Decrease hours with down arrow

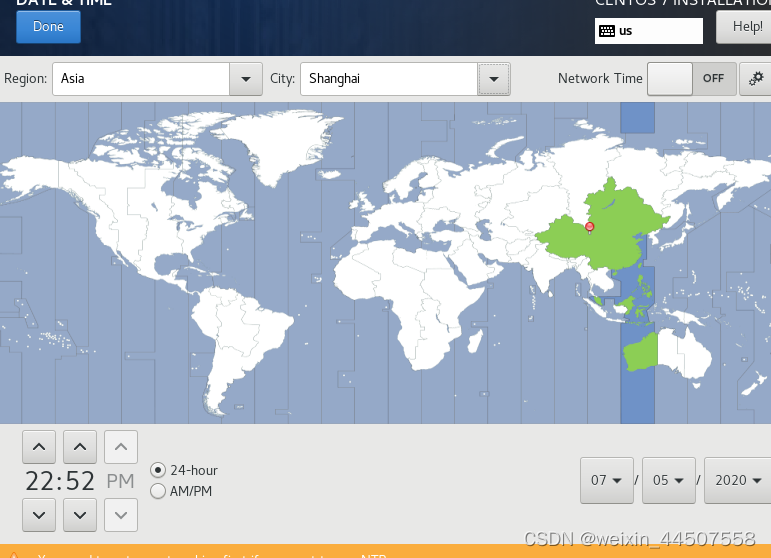(x=39, y=515)
